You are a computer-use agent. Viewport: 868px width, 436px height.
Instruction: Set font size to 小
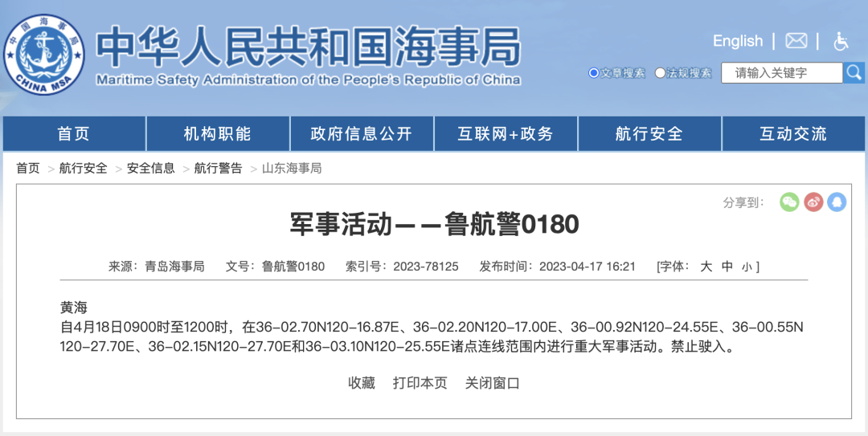coord(747,267)
